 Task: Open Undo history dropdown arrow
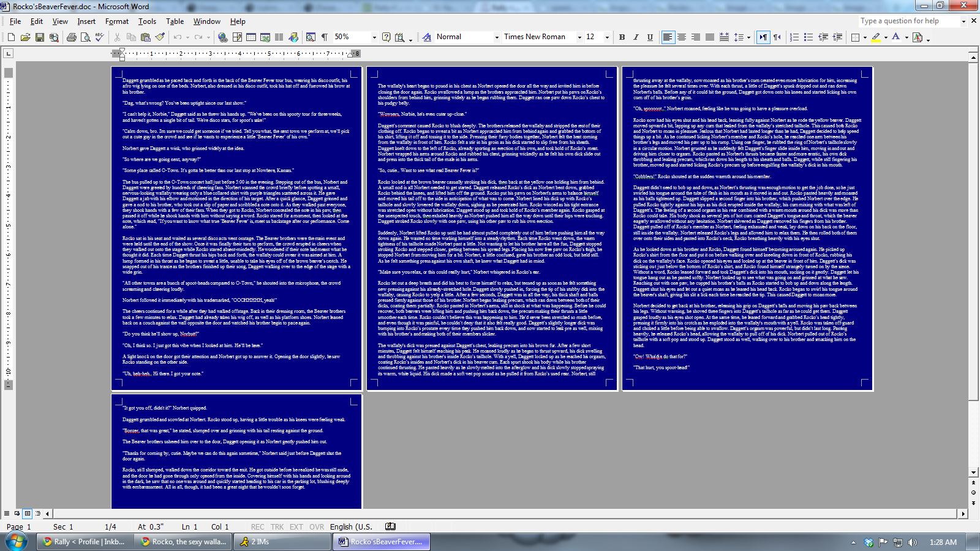(187, 37)
